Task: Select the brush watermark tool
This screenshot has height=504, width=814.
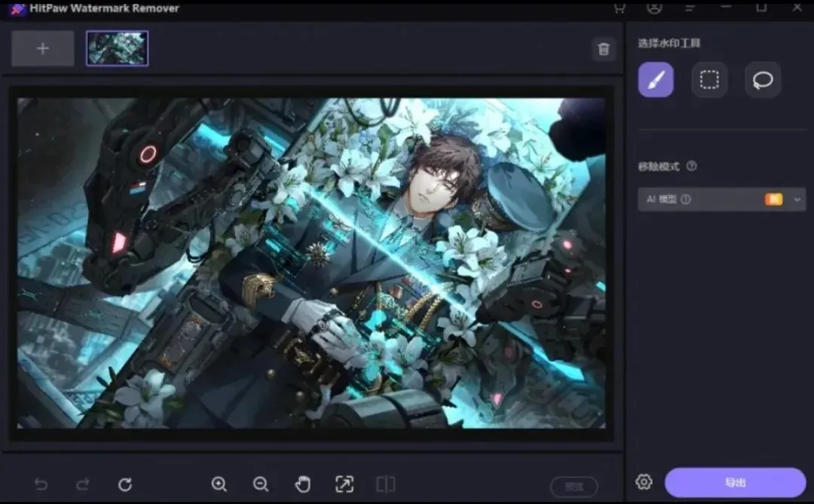Action: (656, 80)
